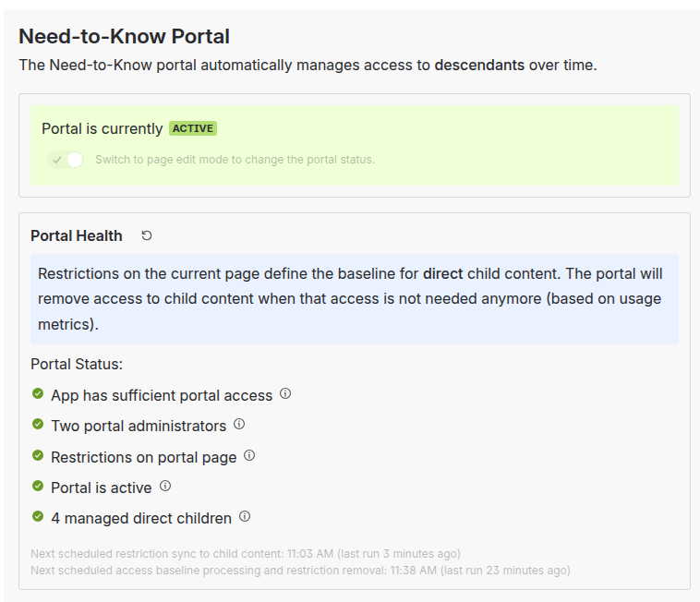Image resolution: width=700 pixels, height=602 pixels.
Task: Refresh the Portal Health section
Action: click(147, 235)
